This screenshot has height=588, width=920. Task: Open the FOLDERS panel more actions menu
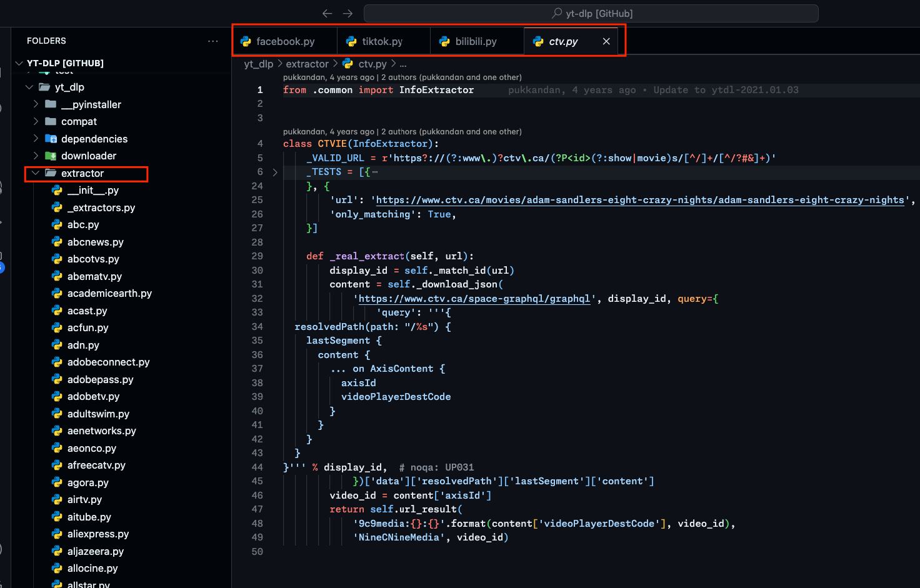213,41
